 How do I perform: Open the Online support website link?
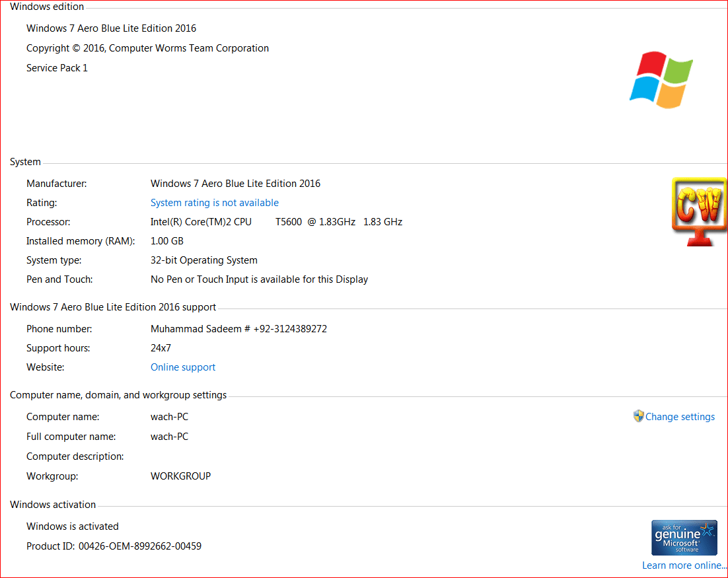click(x=183, y=367)
